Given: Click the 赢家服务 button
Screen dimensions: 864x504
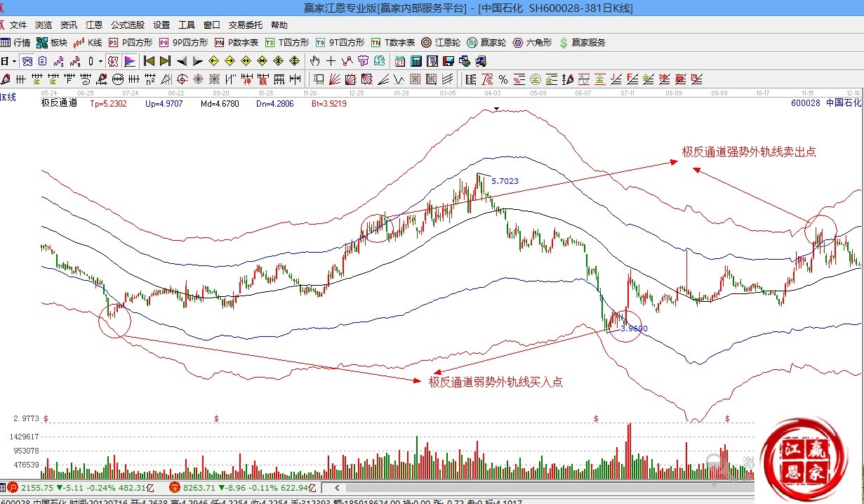Looking at the screenshot, I should pos(582,43).
